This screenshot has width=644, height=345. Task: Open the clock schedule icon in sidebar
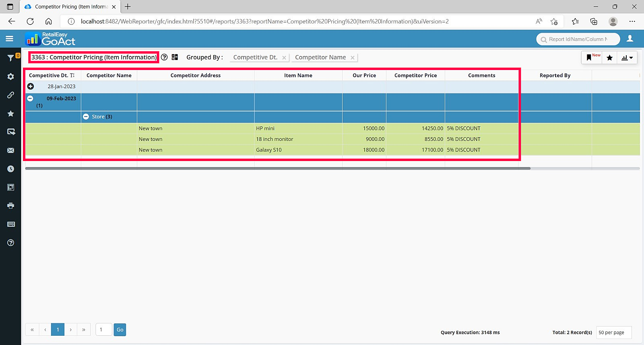11,169
